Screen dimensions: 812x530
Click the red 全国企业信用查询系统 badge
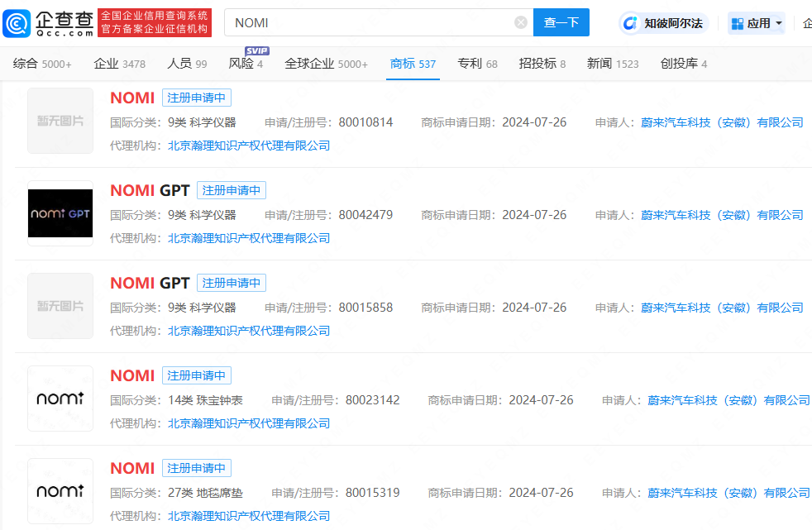(x=155, y=22)
